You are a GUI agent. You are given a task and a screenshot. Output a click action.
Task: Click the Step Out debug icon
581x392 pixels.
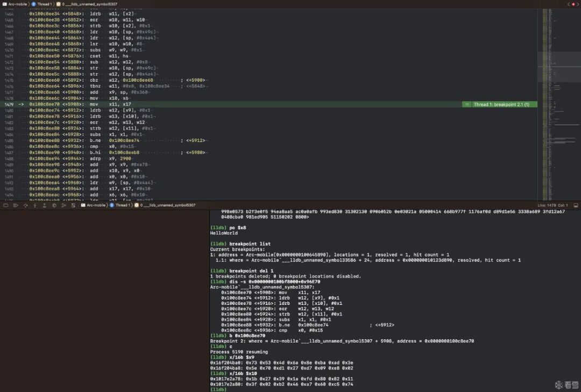45,205
